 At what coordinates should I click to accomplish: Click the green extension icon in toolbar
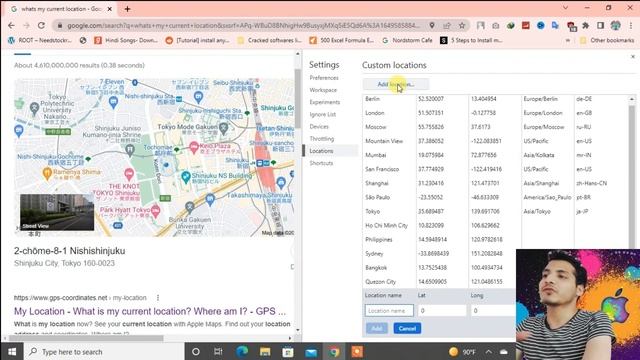(x=511, y=26)
